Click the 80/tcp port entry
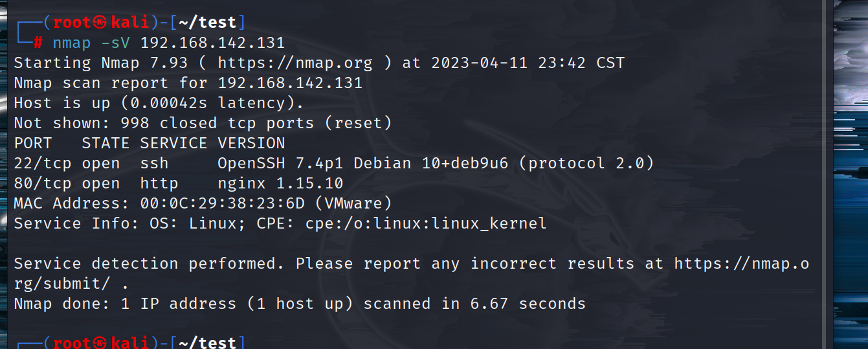Screen dimensions: 868x349 point(43,183)
